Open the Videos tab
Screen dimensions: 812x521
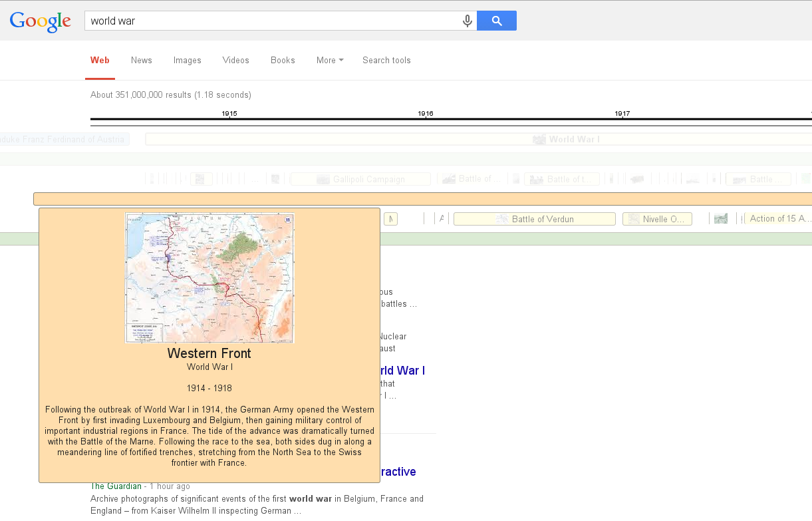pyautogui.click(x=236, y=60)
